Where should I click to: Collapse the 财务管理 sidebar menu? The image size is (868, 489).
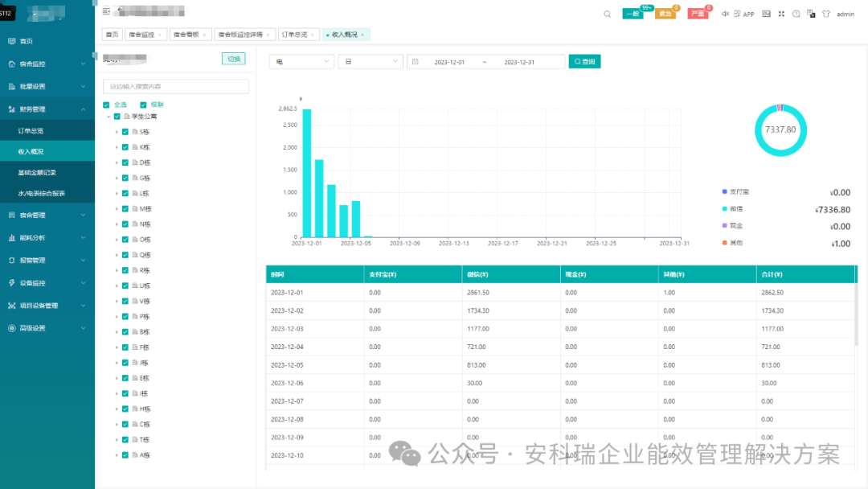47,109
